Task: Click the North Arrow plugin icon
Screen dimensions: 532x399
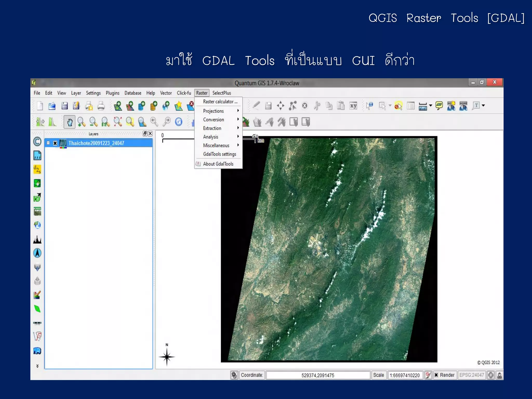Action: point(37,253)
